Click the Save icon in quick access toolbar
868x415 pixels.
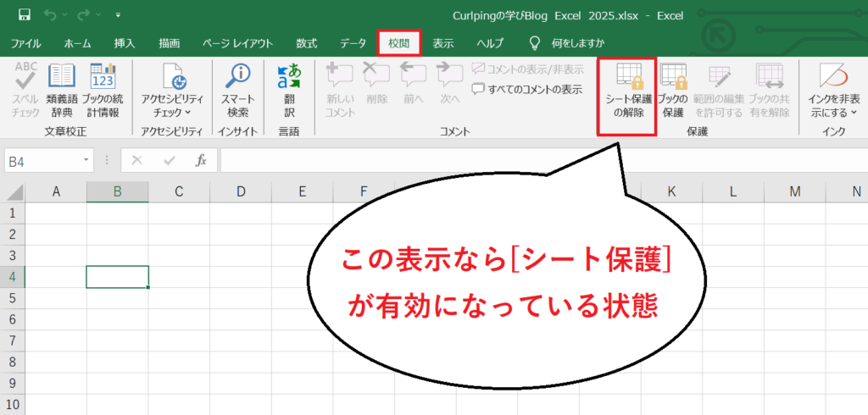(24, 14)
